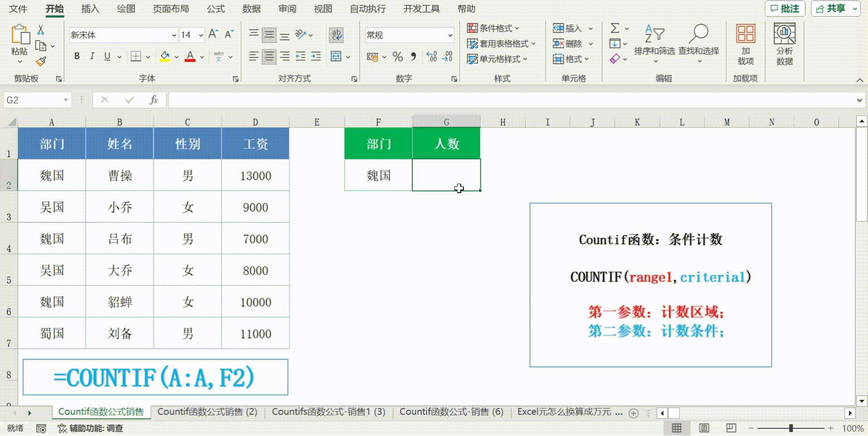Toggle align left
The image size is (868, 436).
tap(253, 57)
